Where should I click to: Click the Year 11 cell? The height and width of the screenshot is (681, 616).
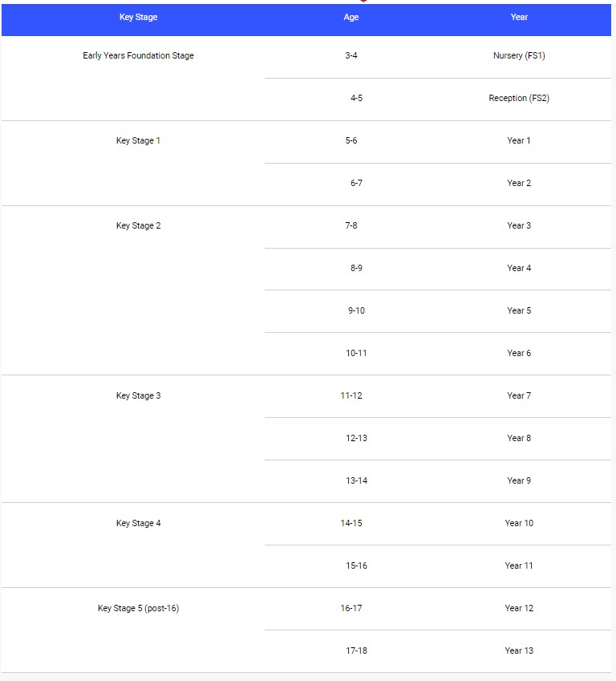point(519,566)
